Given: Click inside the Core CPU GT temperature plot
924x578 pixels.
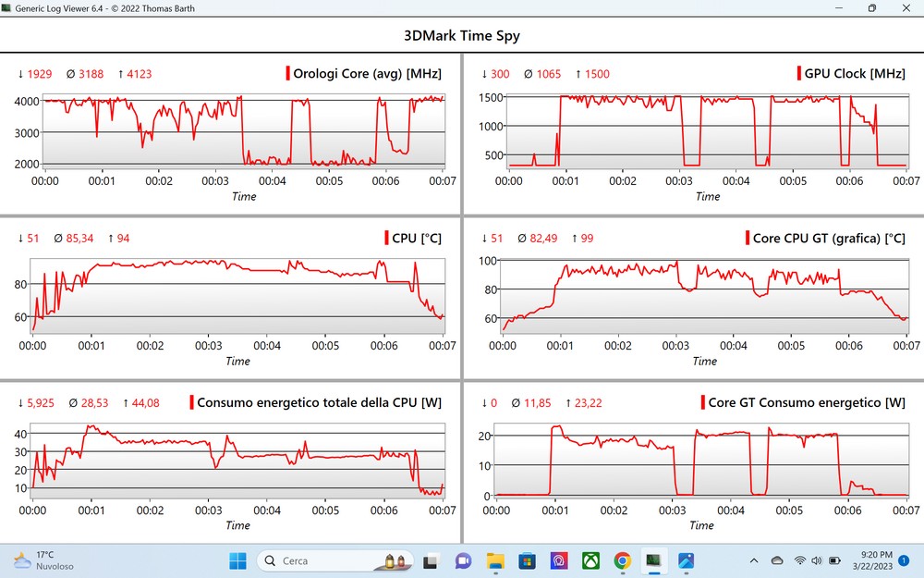Looking at the screenshot, I should 705,296.
